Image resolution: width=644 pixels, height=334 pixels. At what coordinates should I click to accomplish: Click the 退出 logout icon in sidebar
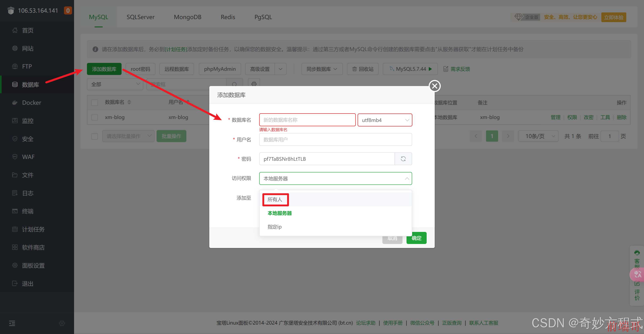[15, 284]
